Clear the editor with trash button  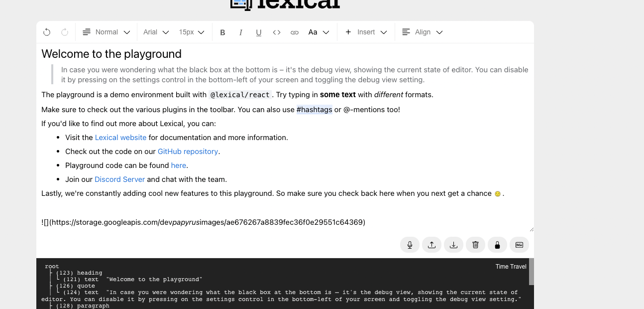point(475,245)
